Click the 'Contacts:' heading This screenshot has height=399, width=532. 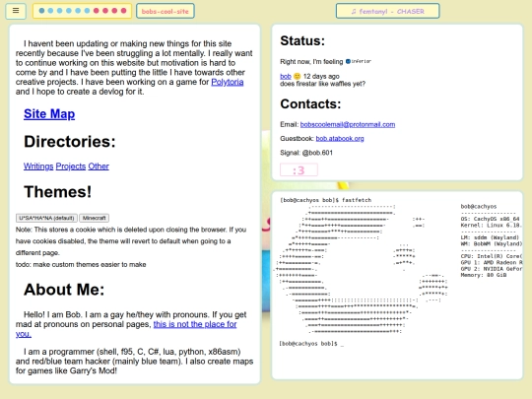click(310, 103)
